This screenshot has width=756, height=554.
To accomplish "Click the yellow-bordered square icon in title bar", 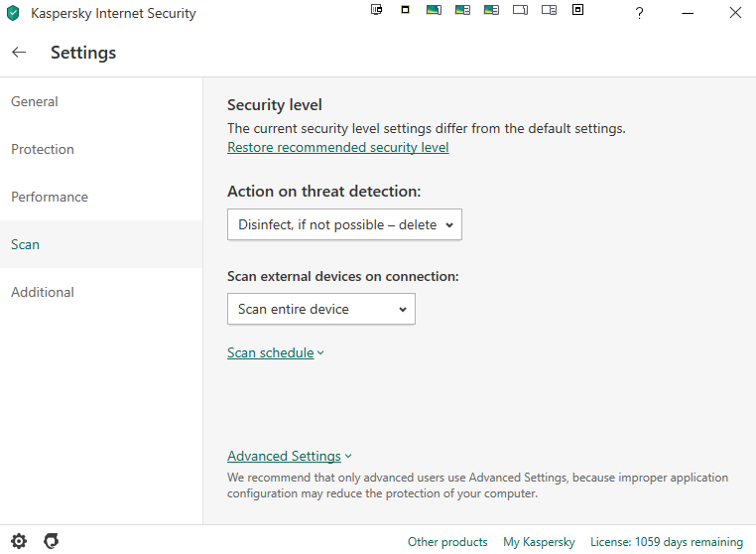I will (406, 10).
